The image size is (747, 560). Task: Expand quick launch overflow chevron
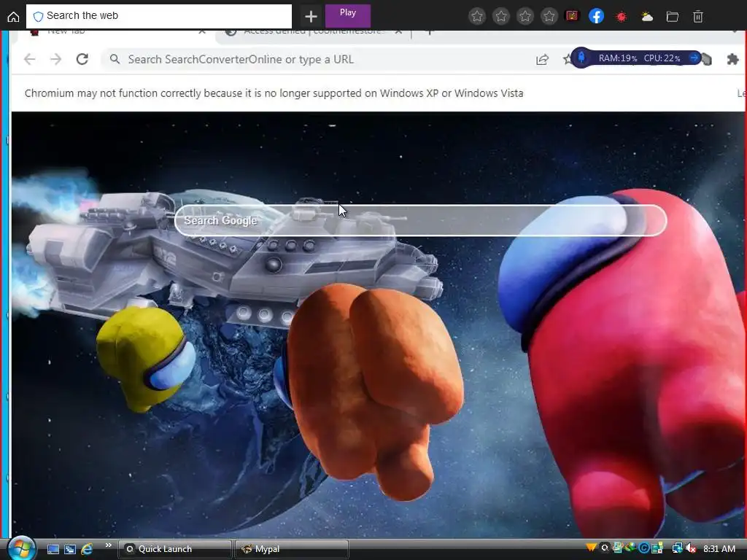point(108,545)
